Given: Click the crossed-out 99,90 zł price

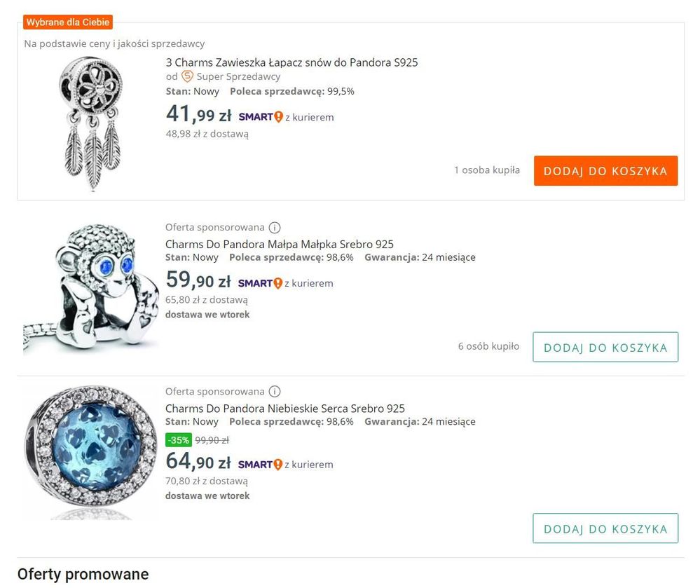Looking at the screenshot, I should pos(212,440).
